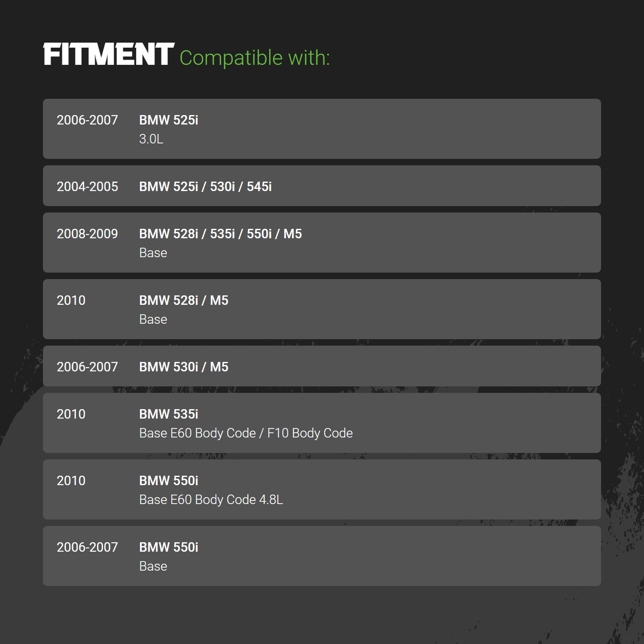Click 'Base E60 Body Code / F10 Body Code' text
This screenshot has width=644, height=644.
click(x=246, y=433)
